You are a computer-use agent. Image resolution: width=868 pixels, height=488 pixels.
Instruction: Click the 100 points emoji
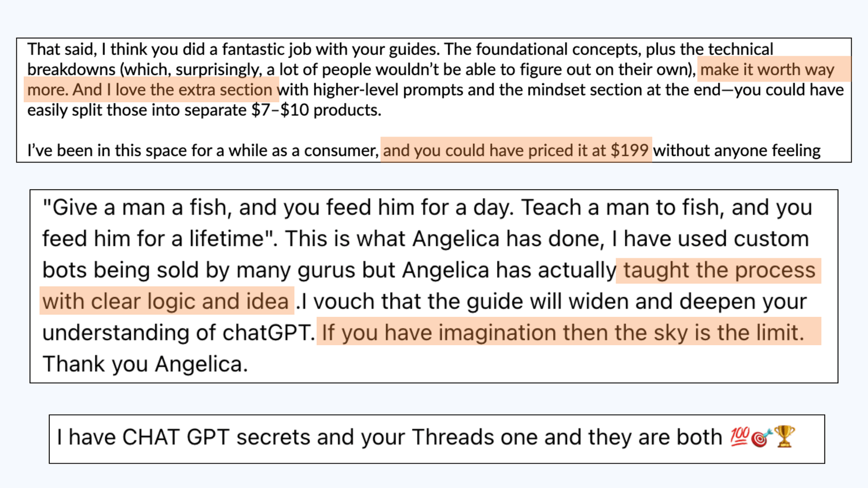pos(740,437)
